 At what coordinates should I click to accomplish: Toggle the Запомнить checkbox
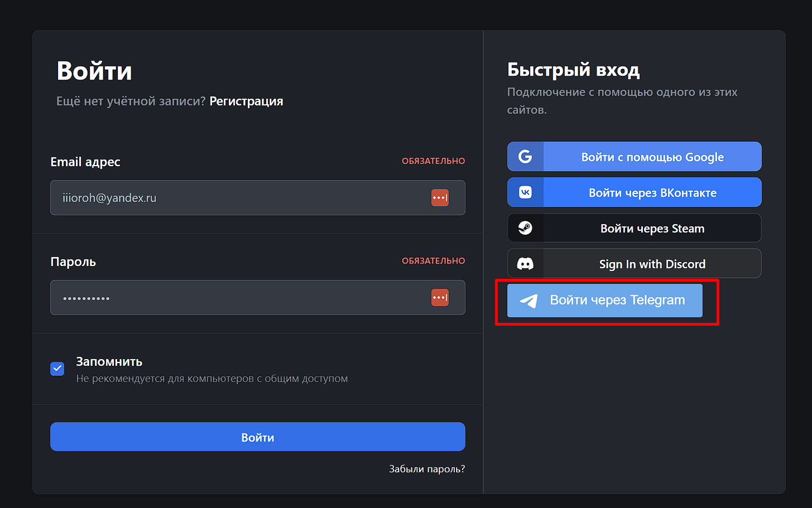pyautogui.click(x=57, y=369)
